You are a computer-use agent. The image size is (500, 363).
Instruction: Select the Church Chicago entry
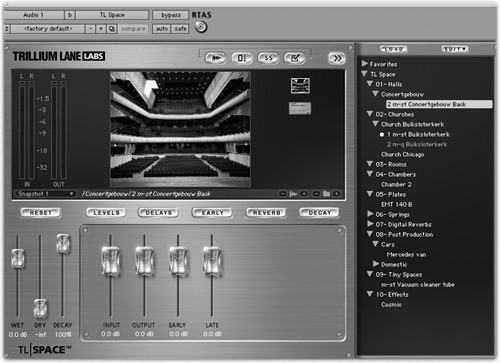403,154
